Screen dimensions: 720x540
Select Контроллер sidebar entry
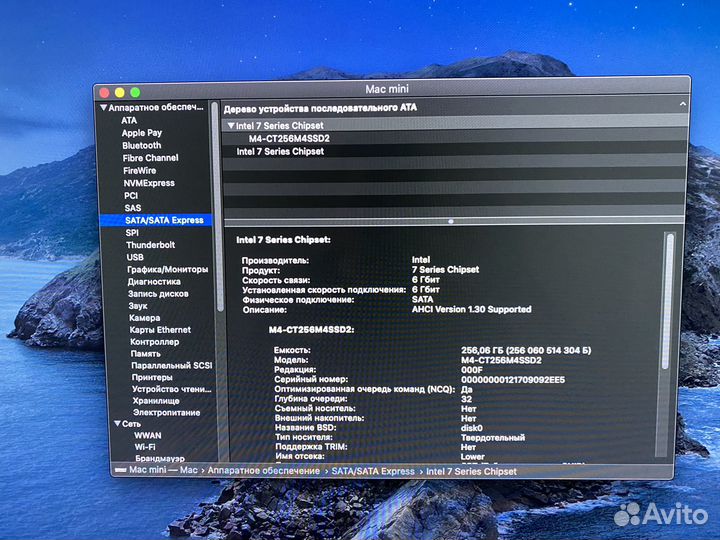coord(154,342)
